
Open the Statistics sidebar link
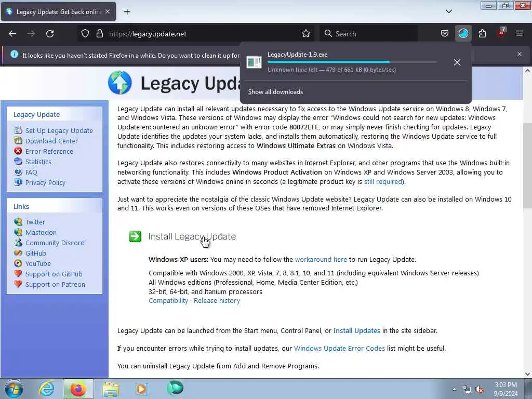click(38, 162)
